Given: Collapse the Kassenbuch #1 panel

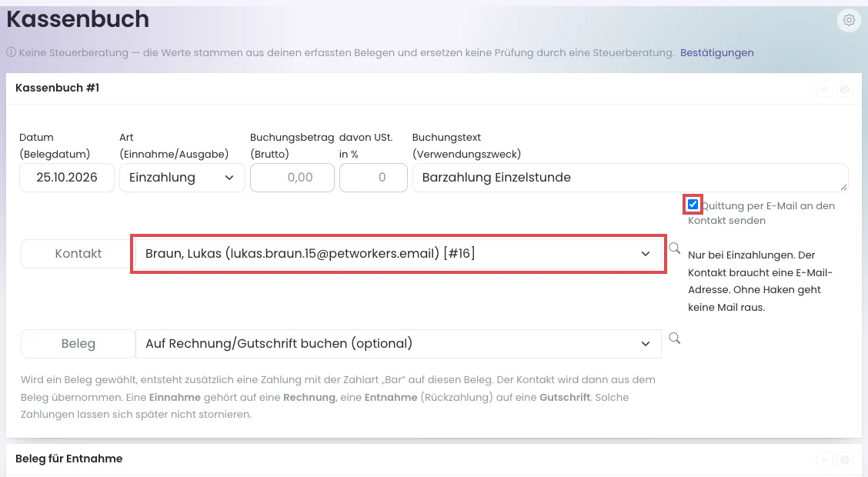Looking at the screenshot, I should tap(825, 89).
